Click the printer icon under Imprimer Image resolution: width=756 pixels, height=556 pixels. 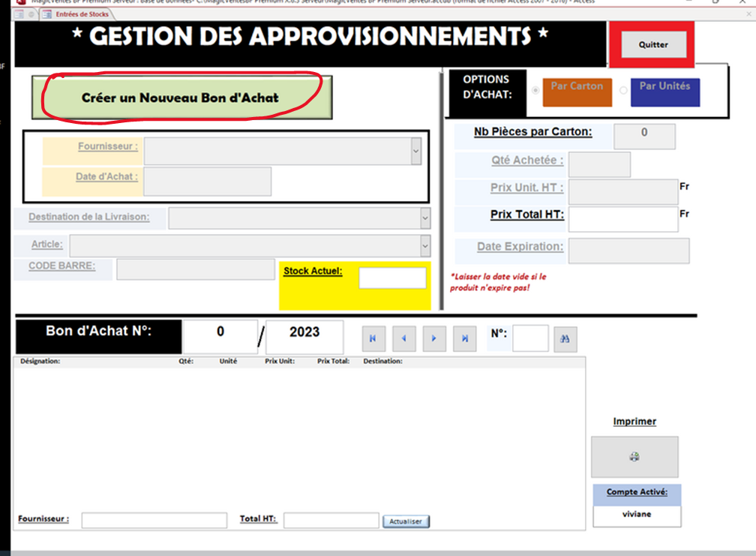coord(634,457)
